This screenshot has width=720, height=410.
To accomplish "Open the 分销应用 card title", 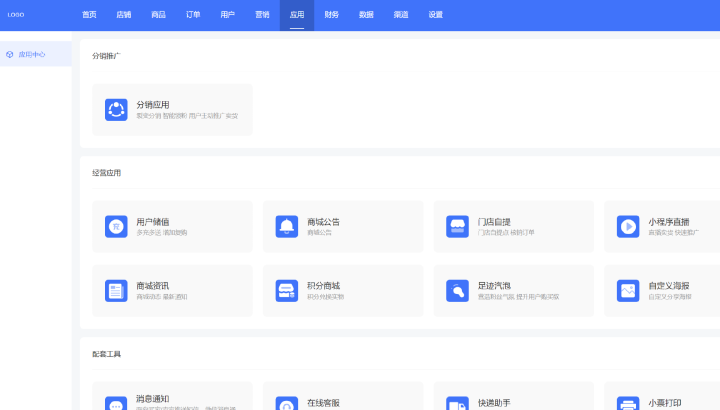I will pyautogui.click(x=153, y=105).
